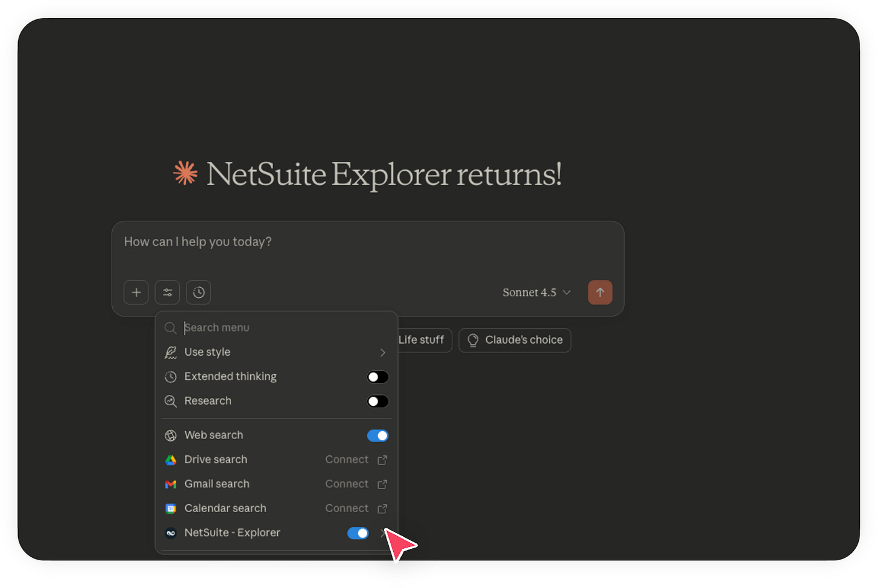Toggle the Research switch
Screen dimensions: 878x588
pyautogui.click(x=378, y=402)
